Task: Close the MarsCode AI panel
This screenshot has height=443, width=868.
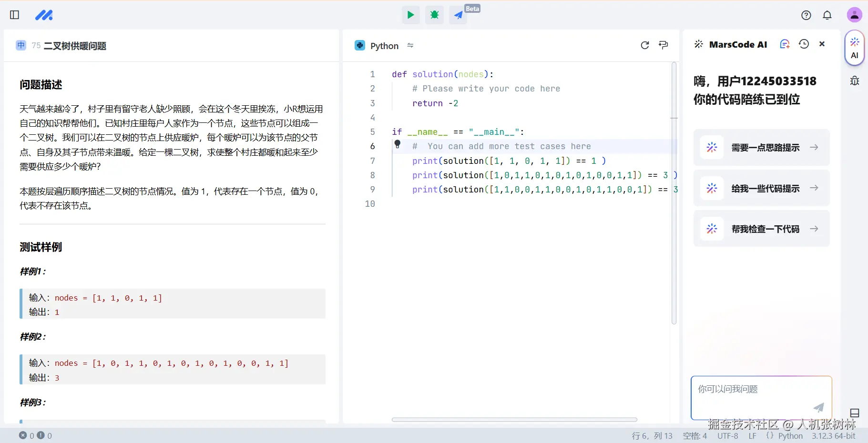Action: (822, 44)
